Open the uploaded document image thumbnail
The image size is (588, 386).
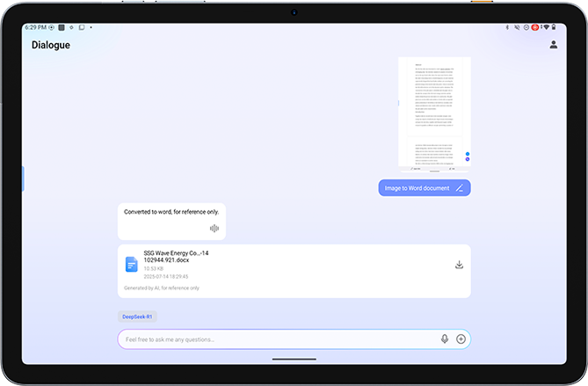434,113
